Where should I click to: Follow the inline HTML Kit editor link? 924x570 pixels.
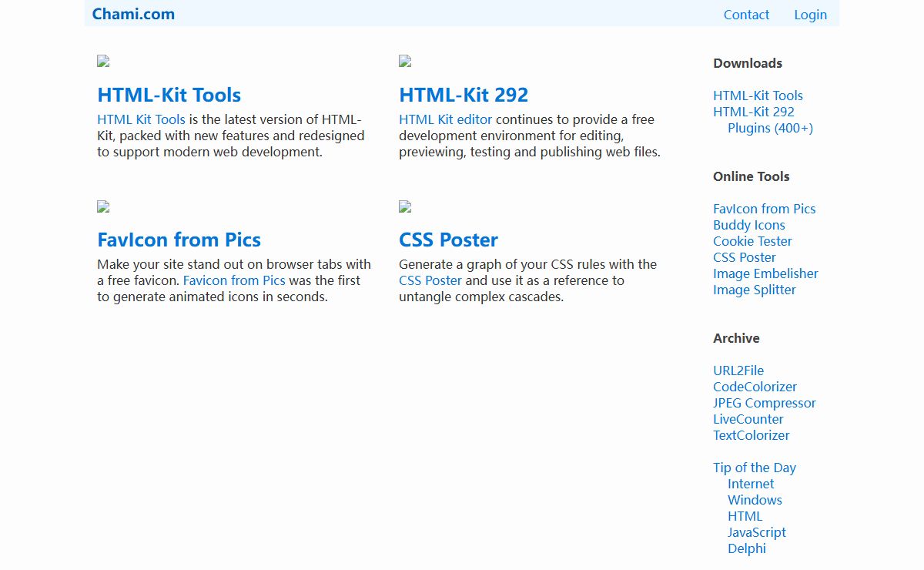(445, 119)
